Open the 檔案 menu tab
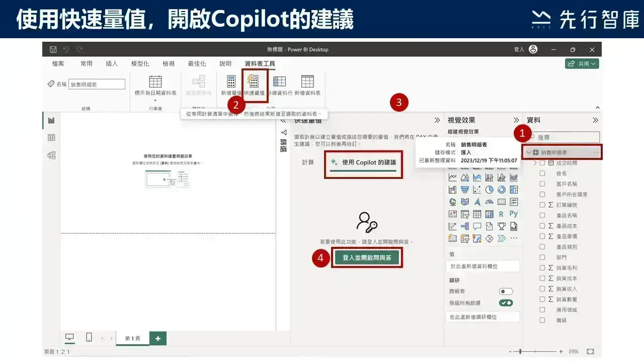 click(58, 64)
